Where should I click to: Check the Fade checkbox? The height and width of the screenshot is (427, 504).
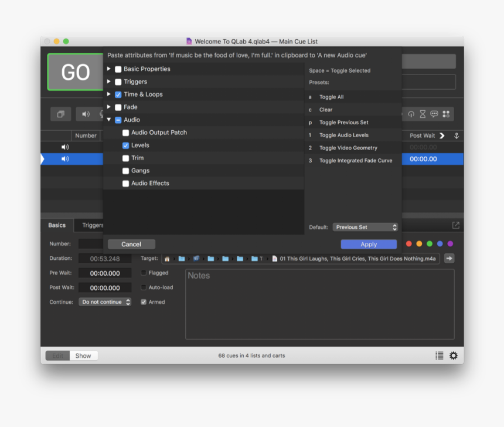tap(118, 107)
